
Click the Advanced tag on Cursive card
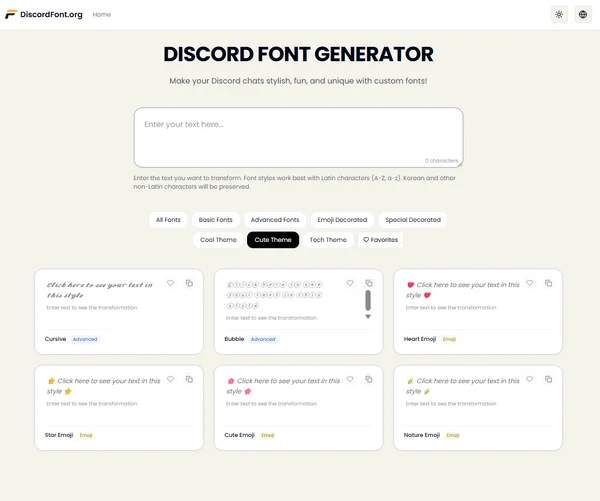85,339
